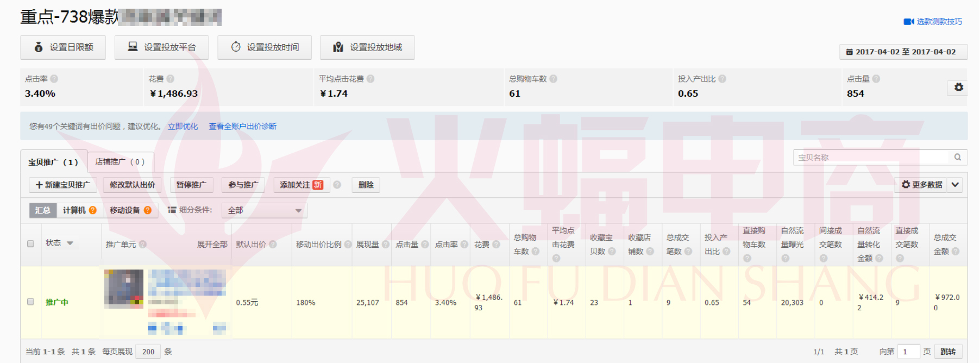Screen dimensions: 980x363
Task: Click the 立即优化 link
Action: coord(183,126)
